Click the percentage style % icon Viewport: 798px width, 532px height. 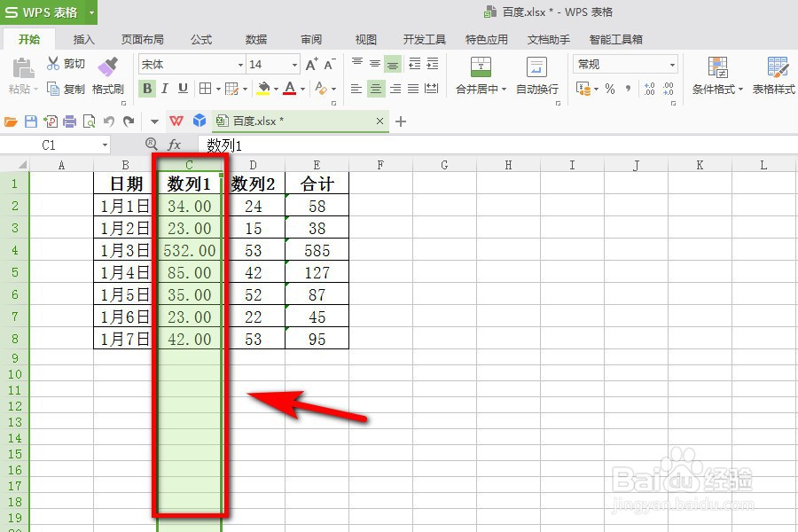point(609,89)
